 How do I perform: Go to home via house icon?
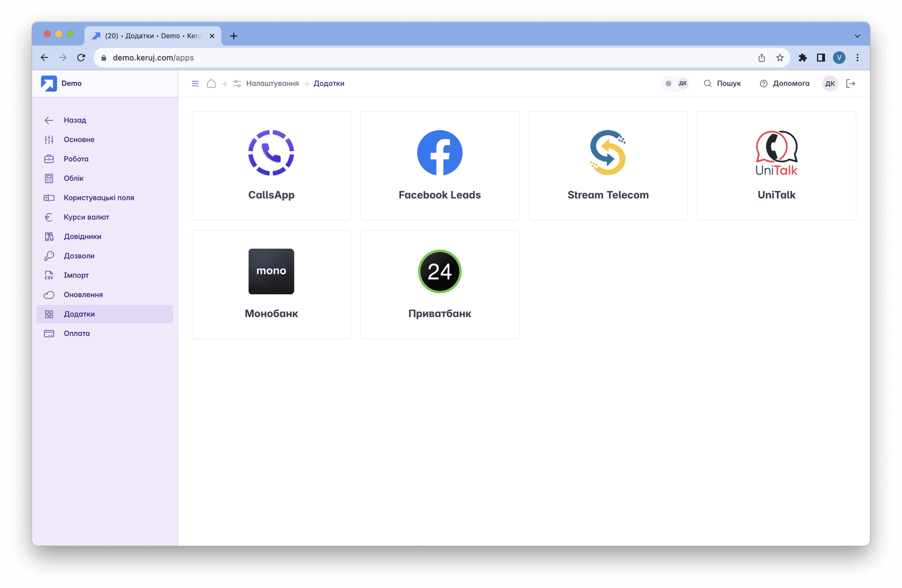[x=211, y=83]
